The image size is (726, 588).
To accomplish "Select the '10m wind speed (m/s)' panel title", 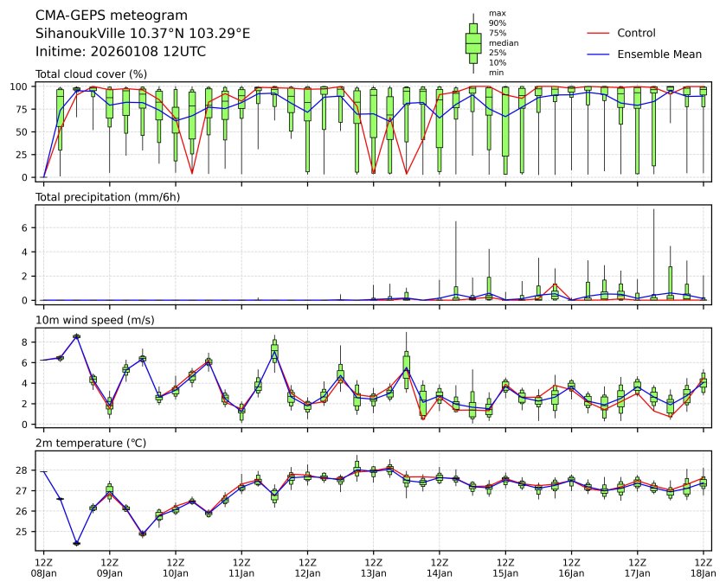I will pyautogui.click(x=93, y=321).
